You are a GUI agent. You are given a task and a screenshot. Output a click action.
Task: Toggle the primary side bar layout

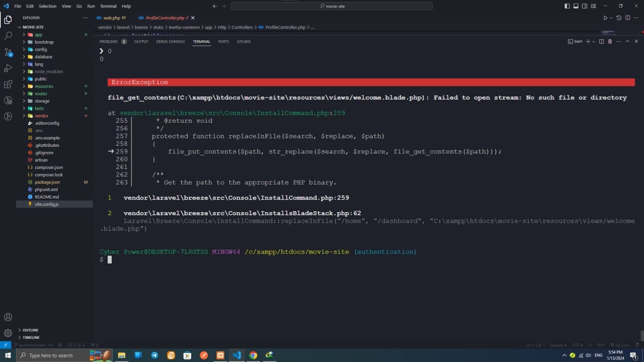(x=567, y=6)
